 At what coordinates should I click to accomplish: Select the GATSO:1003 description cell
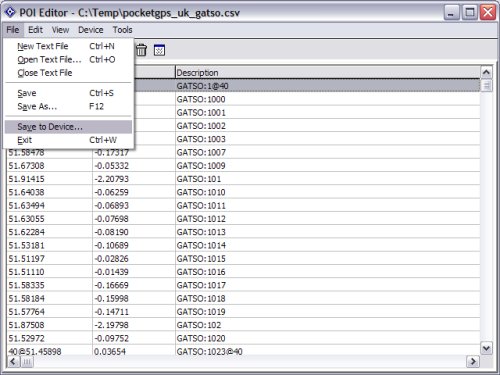(328, 139)
